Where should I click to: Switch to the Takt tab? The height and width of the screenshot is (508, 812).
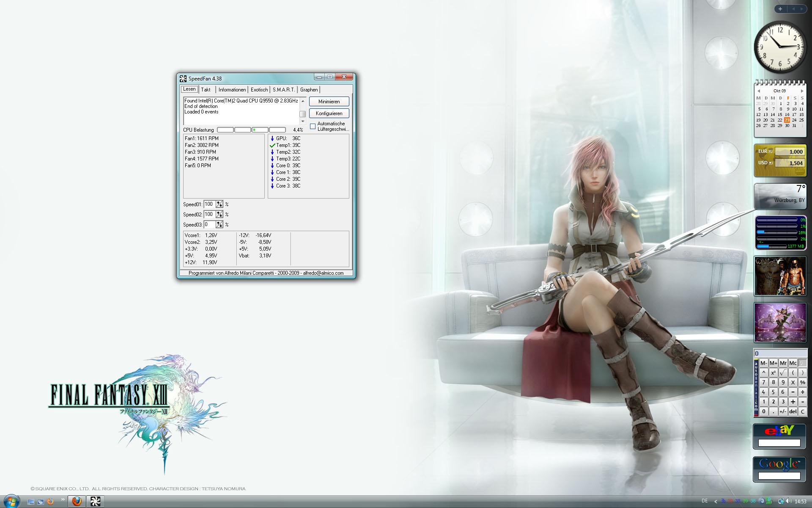(206, 90)
